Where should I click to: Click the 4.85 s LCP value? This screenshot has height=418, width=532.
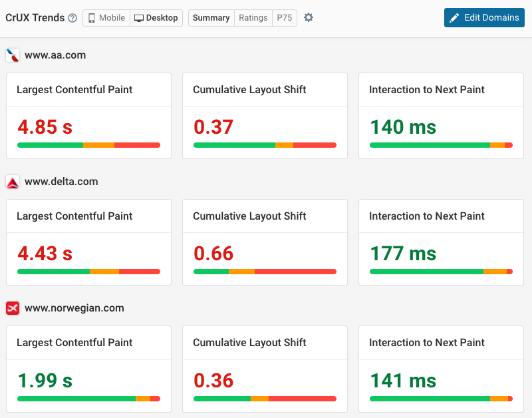tap(45, 127)
